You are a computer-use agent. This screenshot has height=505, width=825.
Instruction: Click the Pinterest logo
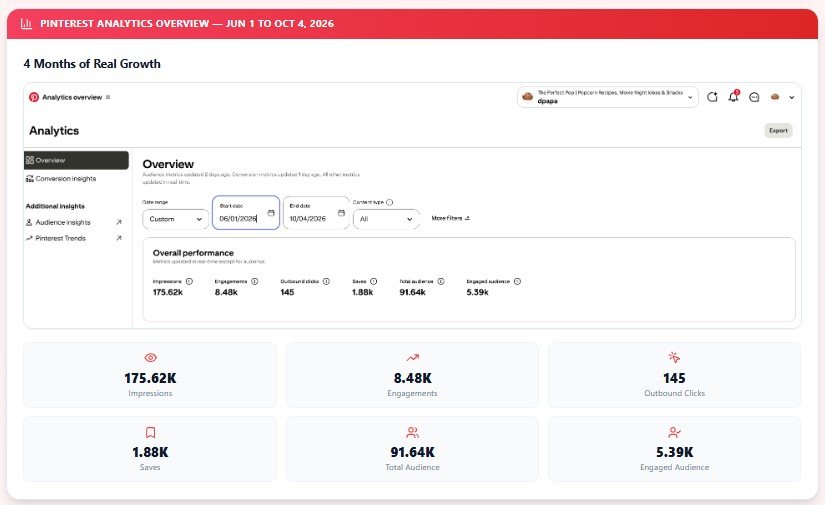coord(34,97)
